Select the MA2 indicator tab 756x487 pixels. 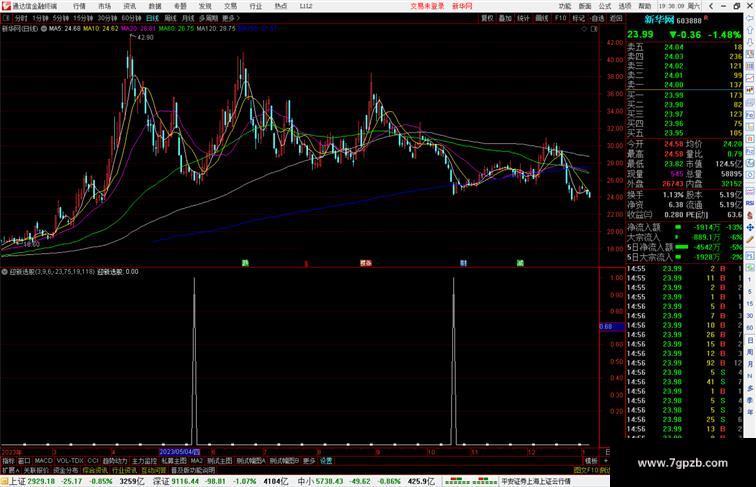click(197, 461)
